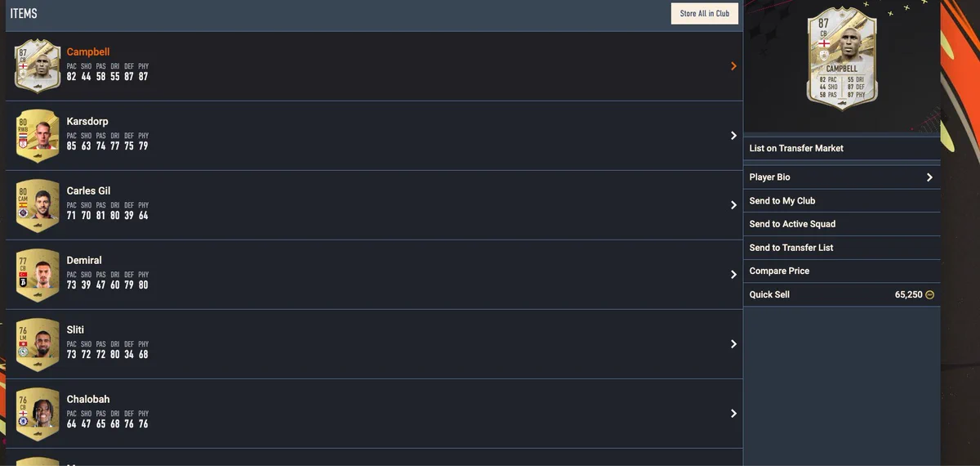
Task: Click the ITEMS header title
Action: (24, 14)
